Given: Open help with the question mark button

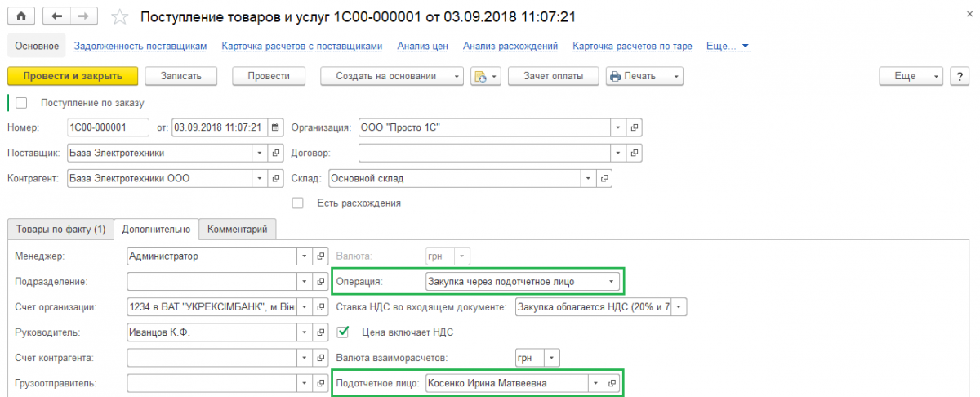Looking at the screenshot, I should (960, 76).
